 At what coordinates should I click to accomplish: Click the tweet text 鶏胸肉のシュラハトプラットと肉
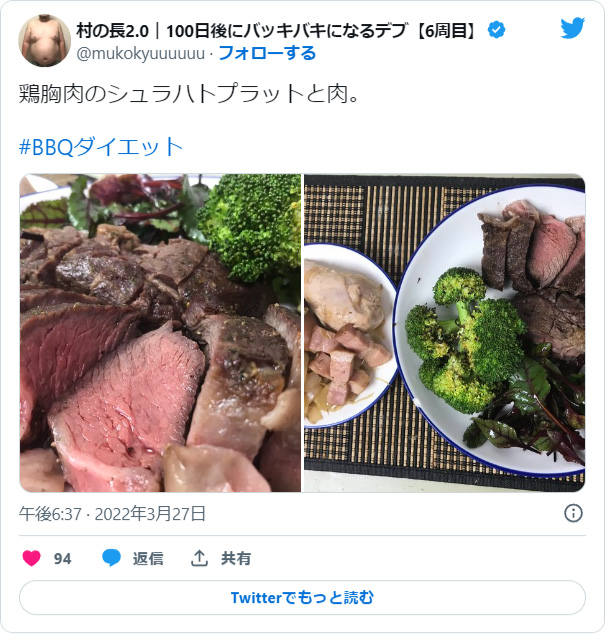[x=189, y=94]
